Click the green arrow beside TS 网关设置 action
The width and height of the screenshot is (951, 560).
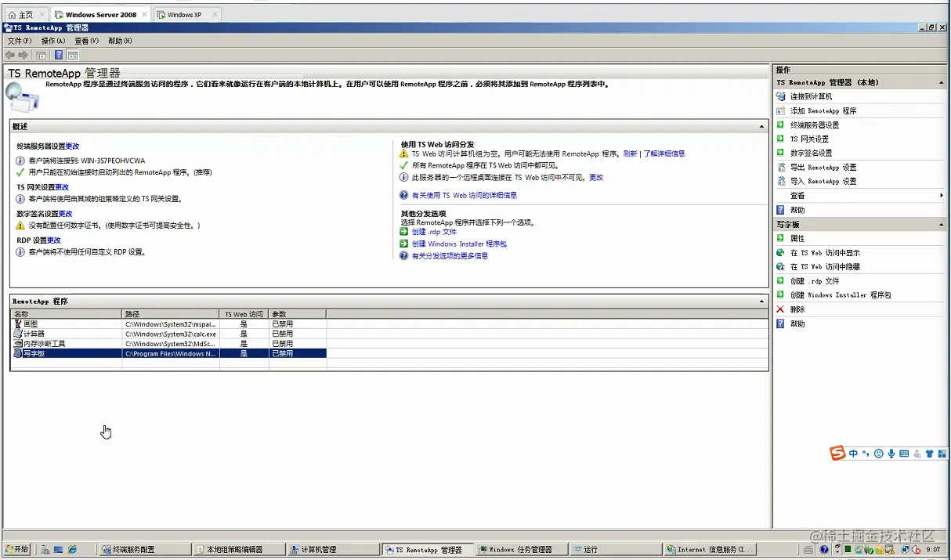click(780, 139)
